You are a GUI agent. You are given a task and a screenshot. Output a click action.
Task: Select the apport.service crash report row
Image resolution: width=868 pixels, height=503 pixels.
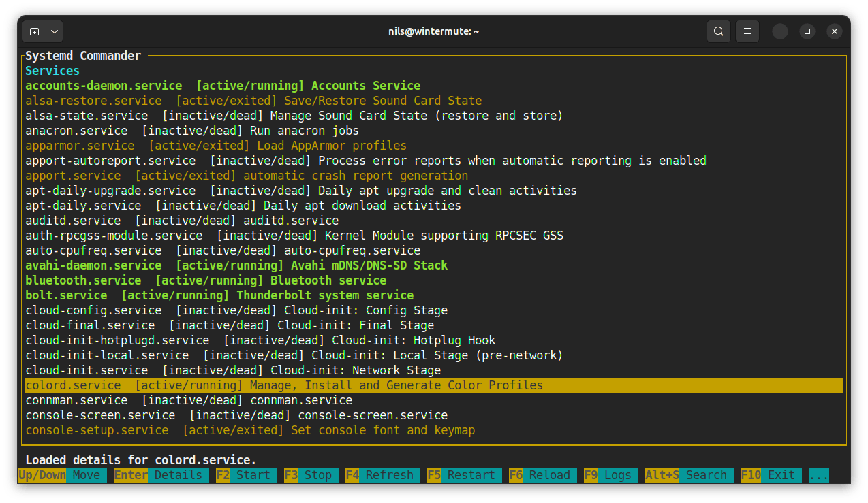click(x=434, y=176)
